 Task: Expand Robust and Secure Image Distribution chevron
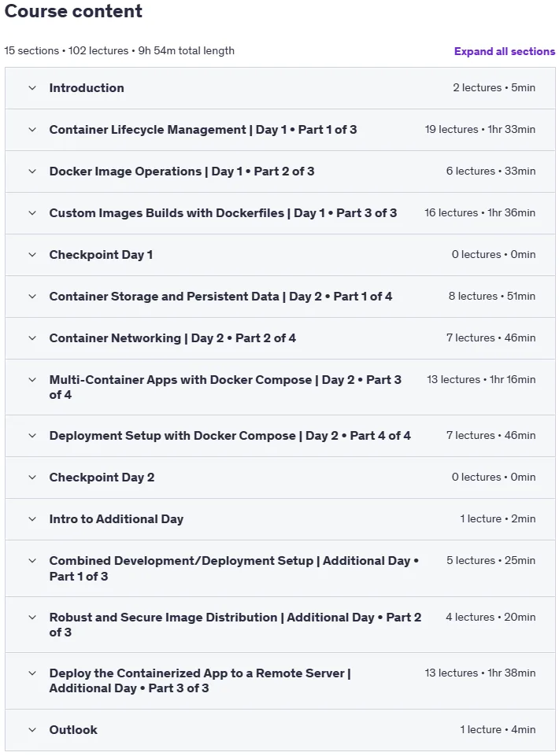click(x=32, y=617)
